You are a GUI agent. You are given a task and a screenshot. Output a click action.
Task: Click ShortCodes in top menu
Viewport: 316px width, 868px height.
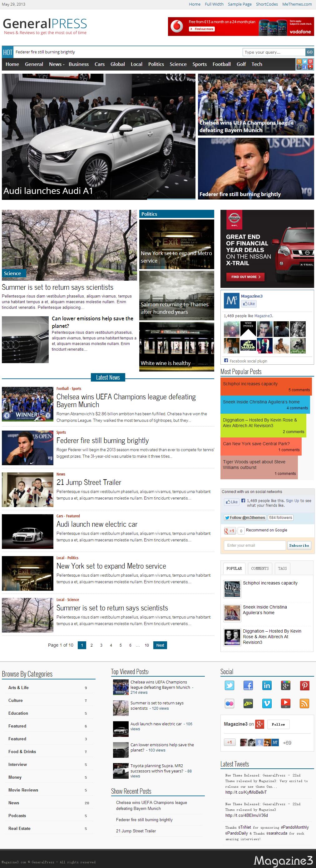click(267, 4)
